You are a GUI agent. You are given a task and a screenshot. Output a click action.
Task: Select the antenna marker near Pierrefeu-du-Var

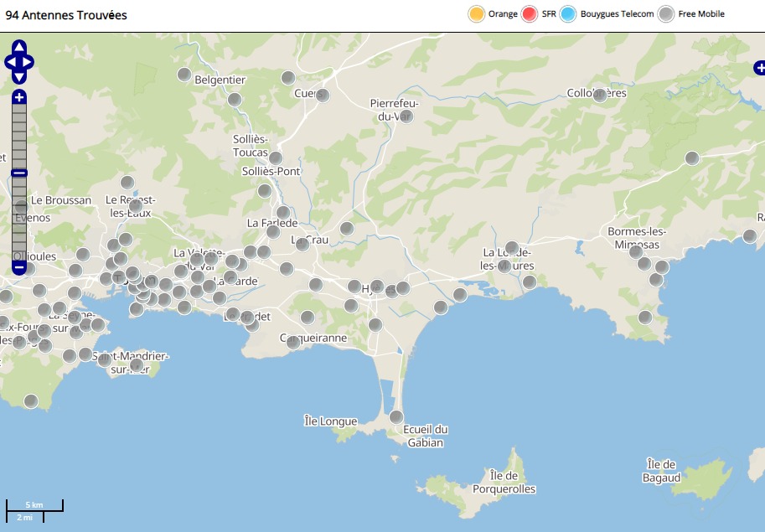(x=406, y=116)
